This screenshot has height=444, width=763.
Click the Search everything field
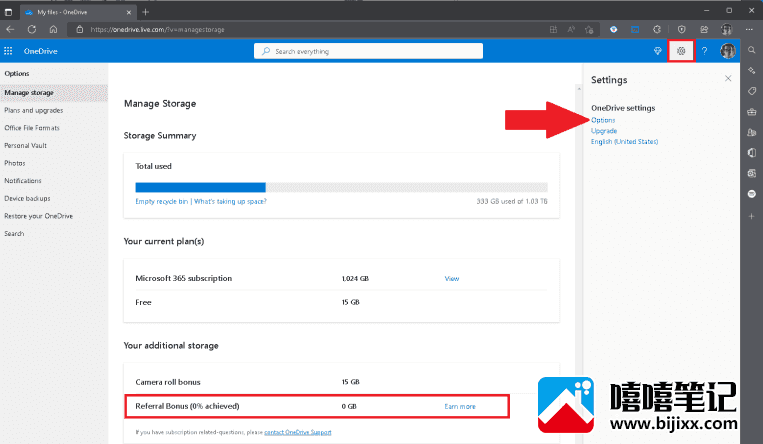(x=368, y=51)
